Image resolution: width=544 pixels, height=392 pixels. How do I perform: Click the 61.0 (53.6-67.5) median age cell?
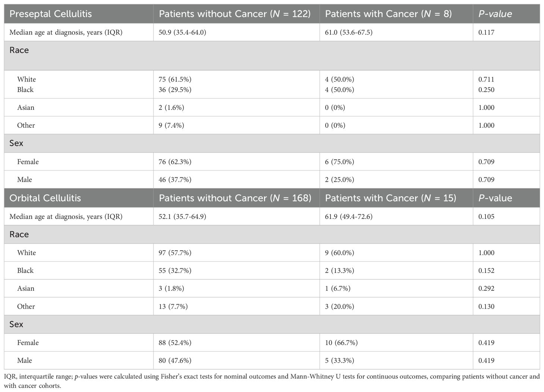click(x=348, y=32)
